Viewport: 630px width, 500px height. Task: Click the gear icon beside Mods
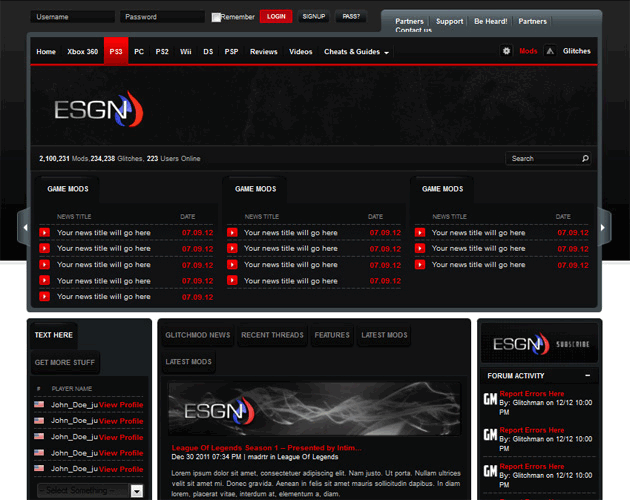point(506,51)
